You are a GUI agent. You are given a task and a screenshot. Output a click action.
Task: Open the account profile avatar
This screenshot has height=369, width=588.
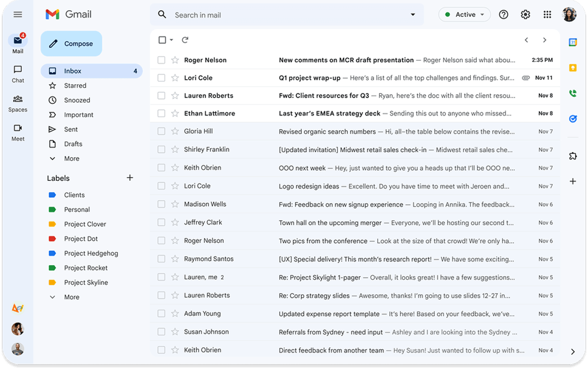click(x=569, y=15)
